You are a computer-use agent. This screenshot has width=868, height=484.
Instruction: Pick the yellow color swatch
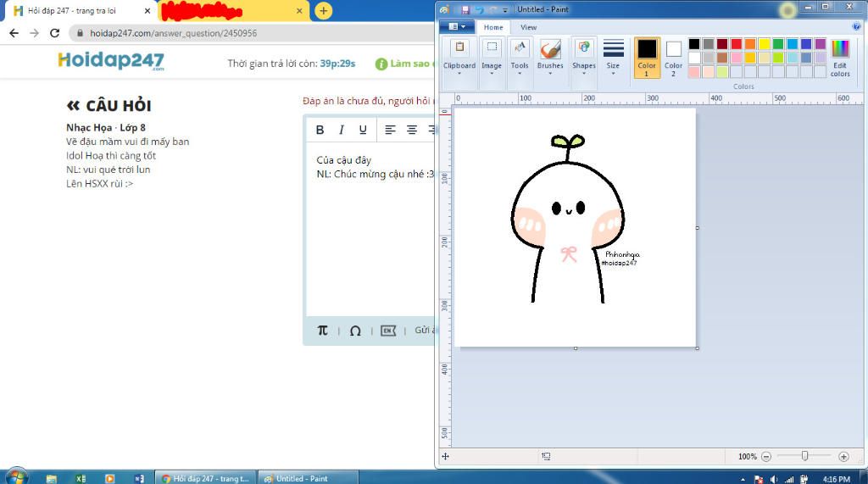tap(765, 44)
